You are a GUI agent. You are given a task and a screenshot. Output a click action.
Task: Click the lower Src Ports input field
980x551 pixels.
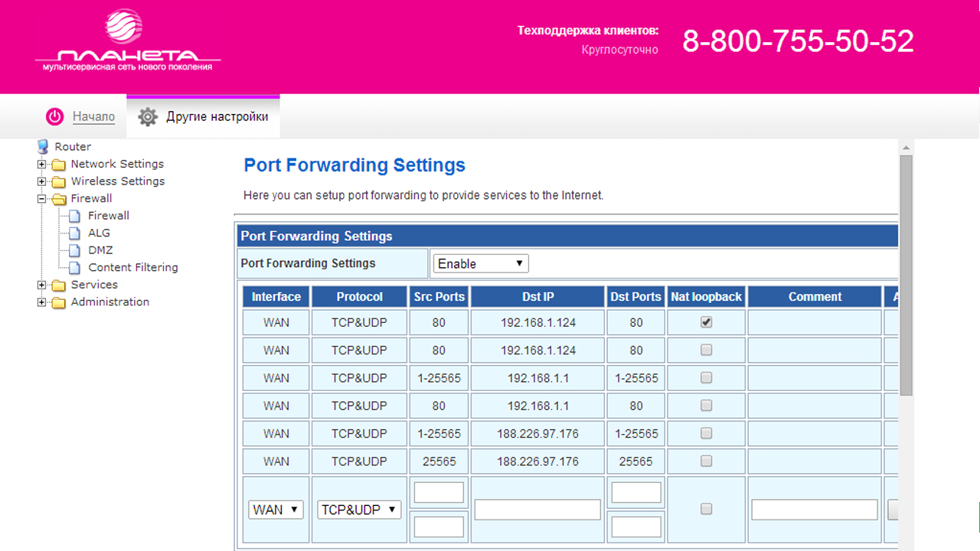tap(439, 527)
